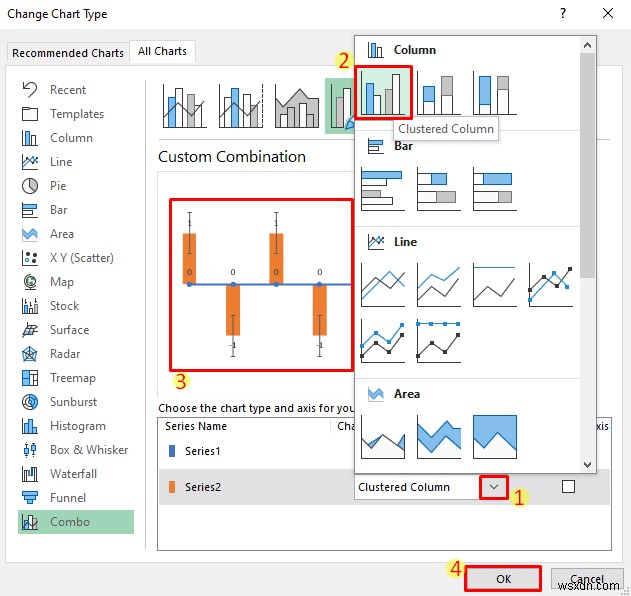The height and width of the screenshot is (596, 631).
Task: Select the Clustered Column chart thumbnail
Action: click(383, 93)
